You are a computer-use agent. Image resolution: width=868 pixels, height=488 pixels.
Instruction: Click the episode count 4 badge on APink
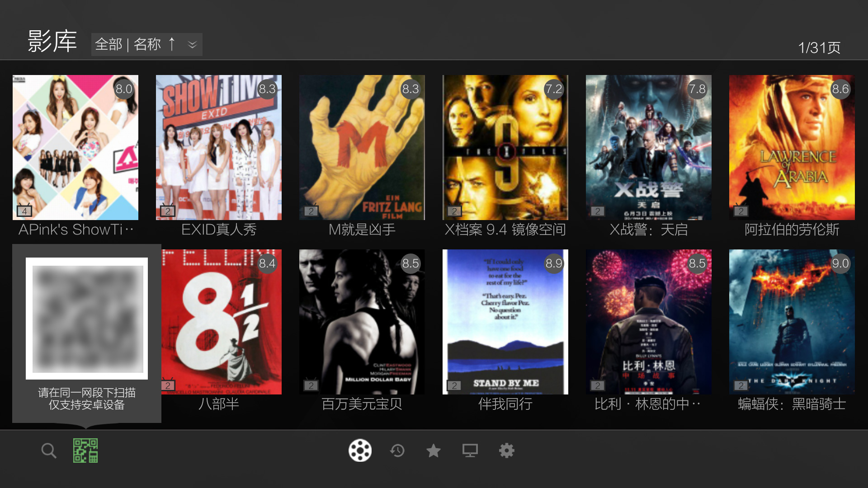tap(24, 211)
